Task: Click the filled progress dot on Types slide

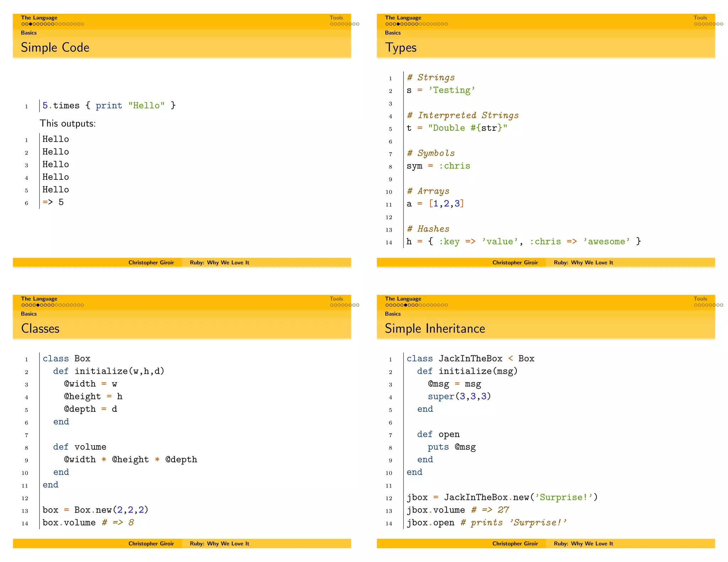Action: 398,24
